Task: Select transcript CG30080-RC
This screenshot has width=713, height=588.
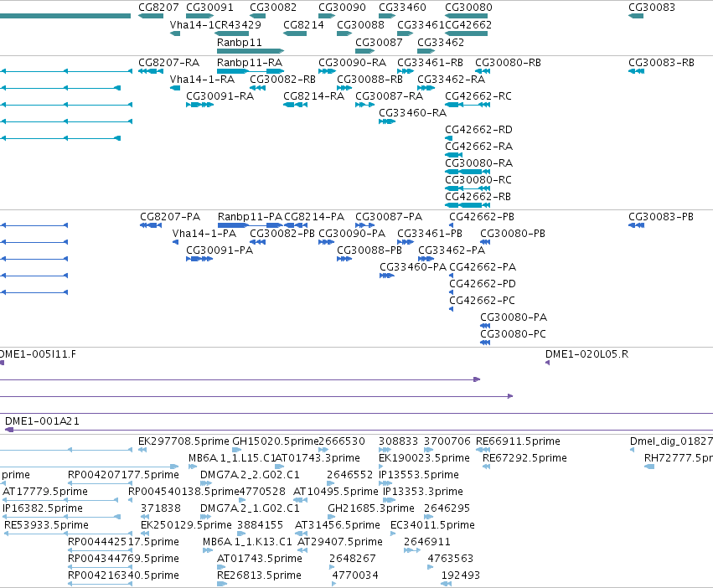Action: click(478, 180)
